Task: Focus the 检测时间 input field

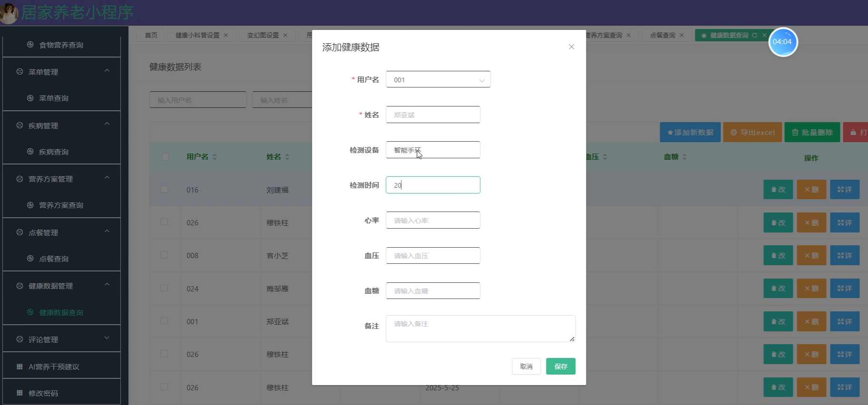Action: pos(433,185)
